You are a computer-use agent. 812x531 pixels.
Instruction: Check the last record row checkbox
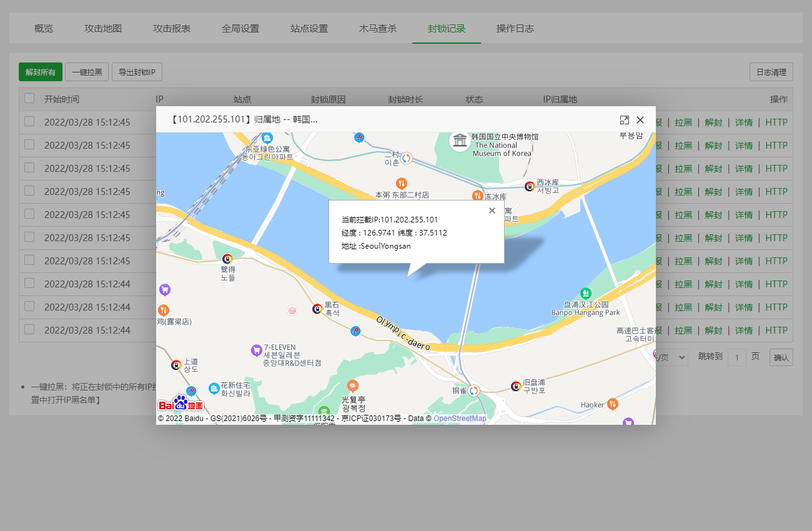click(x=29, y=329)
